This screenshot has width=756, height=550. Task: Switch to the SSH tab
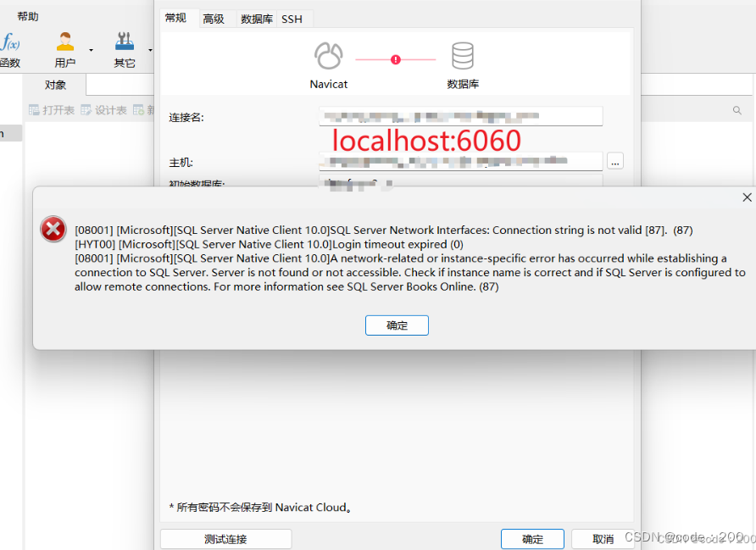[292, 19]
